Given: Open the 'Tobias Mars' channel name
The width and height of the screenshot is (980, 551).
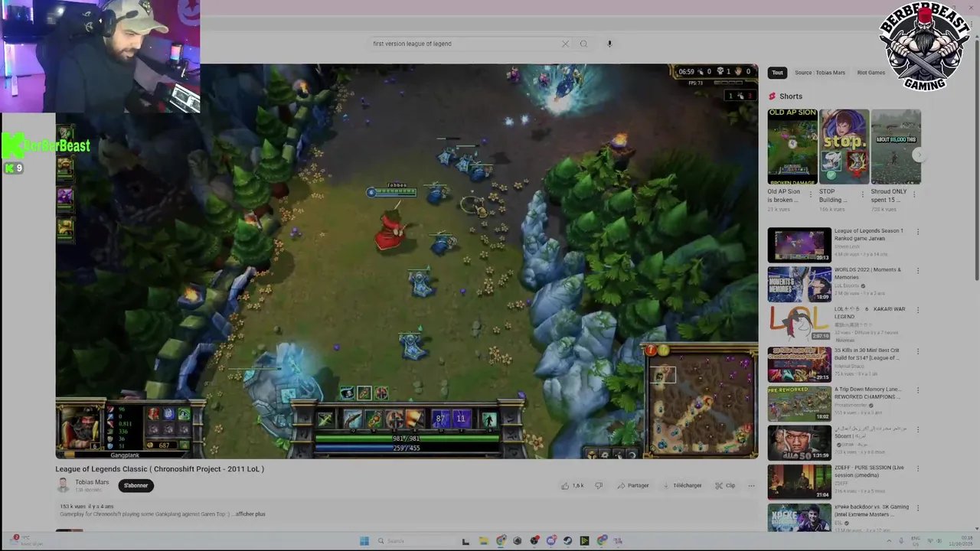Looking at the screenshot, I should [x=92, y=482].
